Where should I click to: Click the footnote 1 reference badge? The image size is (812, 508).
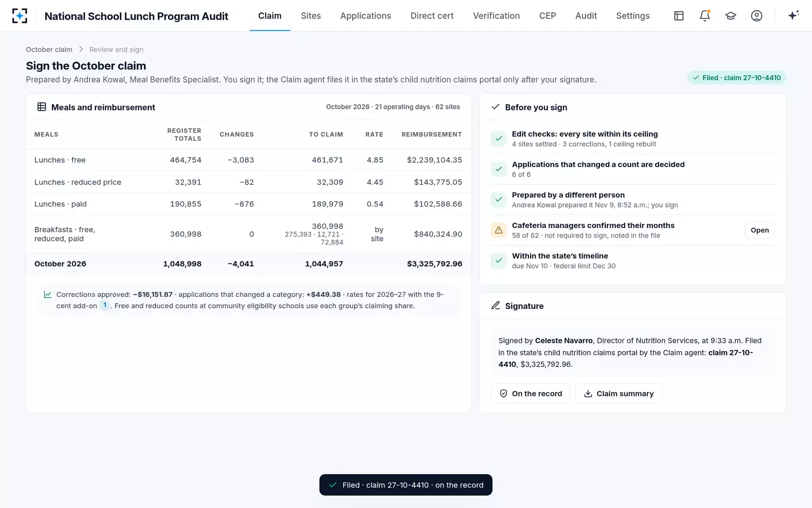click(x=105, y=305)
